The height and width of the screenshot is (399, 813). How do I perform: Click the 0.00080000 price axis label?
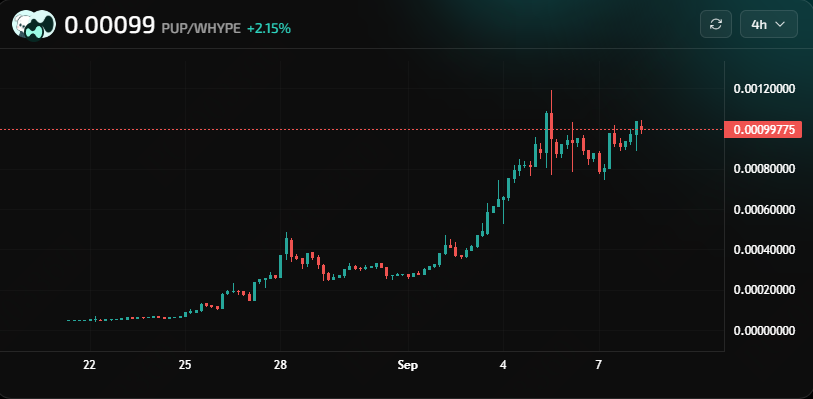click(764, 169)
